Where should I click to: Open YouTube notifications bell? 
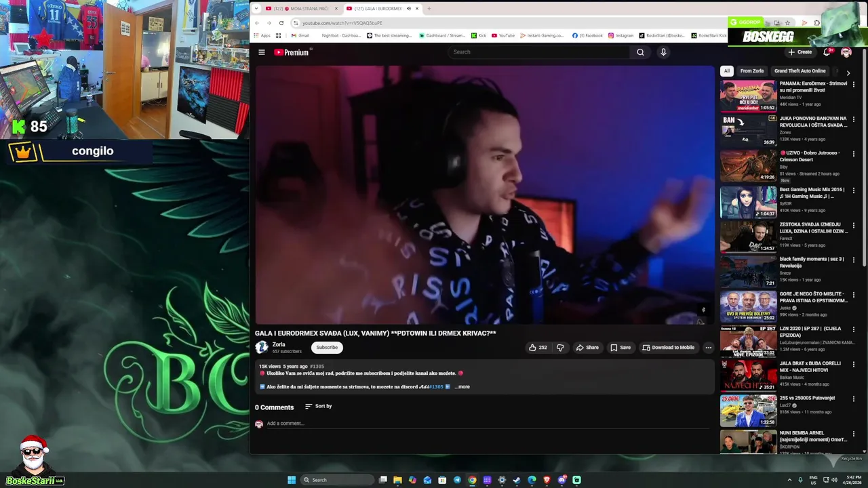point(827,52)
